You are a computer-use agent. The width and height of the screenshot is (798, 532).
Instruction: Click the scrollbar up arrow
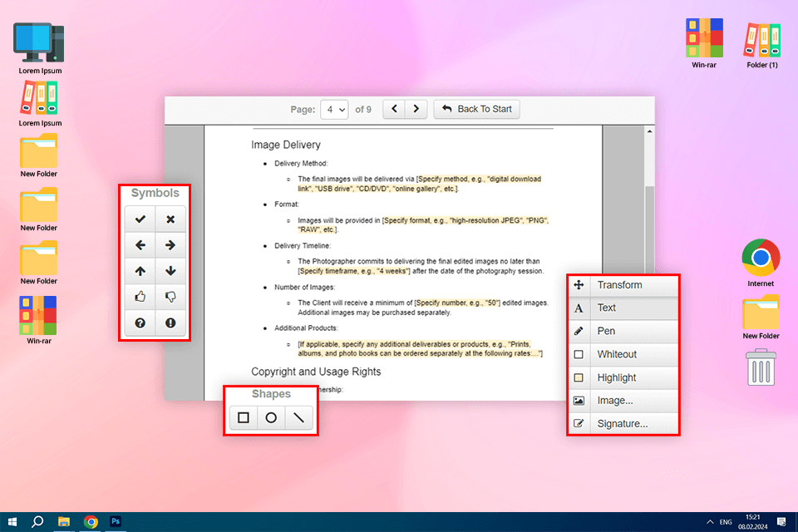(x=649, y=131)
